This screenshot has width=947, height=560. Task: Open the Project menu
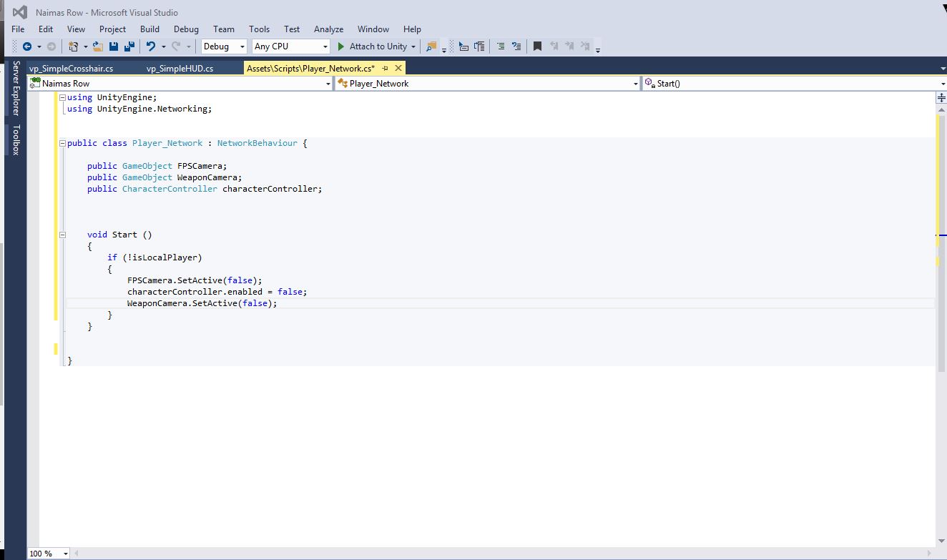click(x=112, y=29)
